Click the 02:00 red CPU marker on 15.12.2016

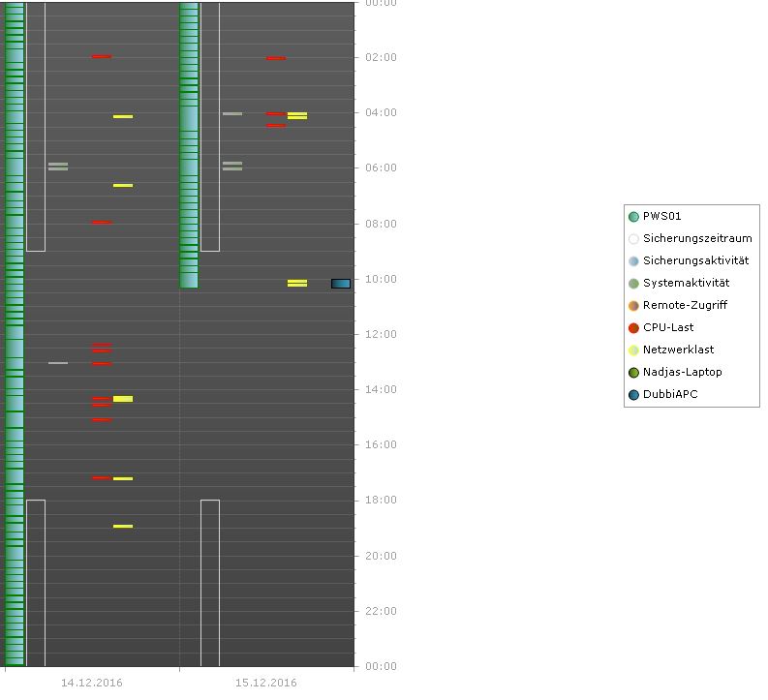[276, 58]
